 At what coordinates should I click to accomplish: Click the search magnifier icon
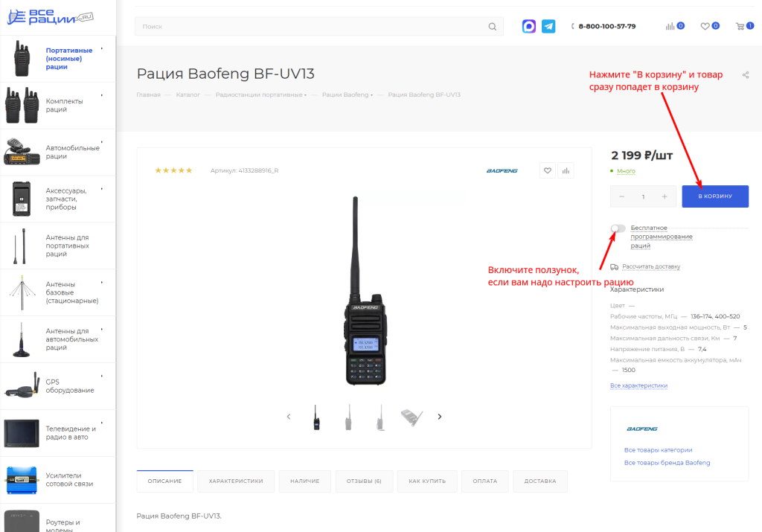[x=492, y=27]
